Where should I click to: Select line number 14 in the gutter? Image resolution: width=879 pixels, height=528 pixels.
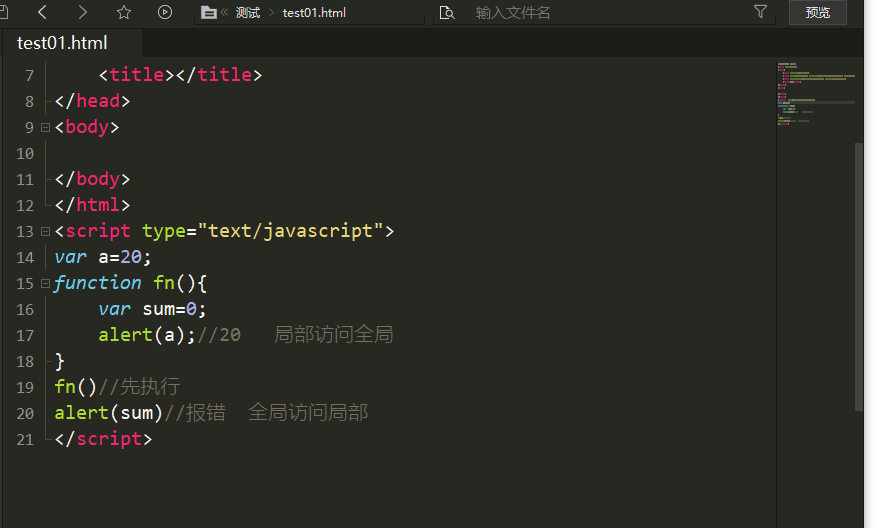(x=25, y=258)
